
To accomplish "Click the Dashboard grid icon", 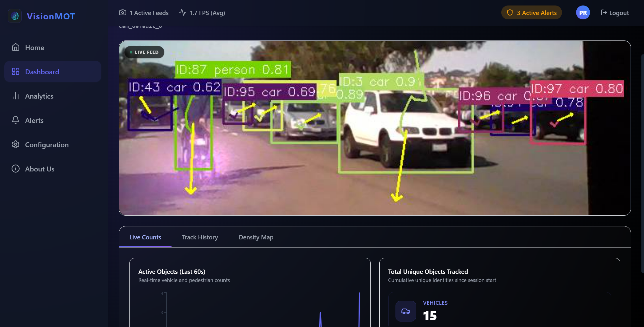I will [16, 71].
